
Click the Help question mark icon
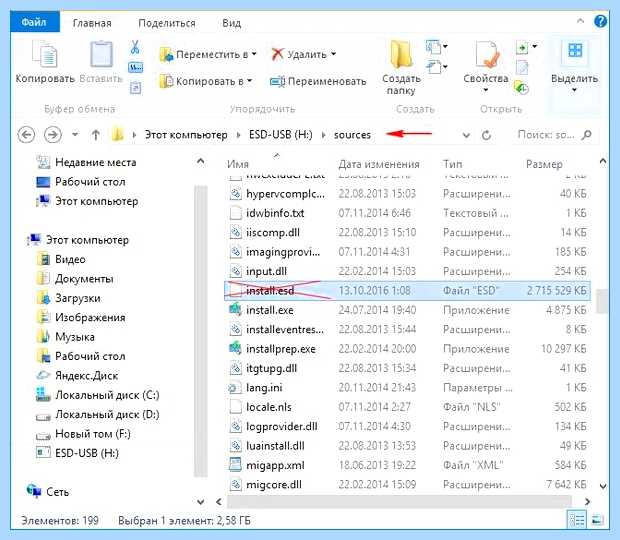click(x=600, y=21)
